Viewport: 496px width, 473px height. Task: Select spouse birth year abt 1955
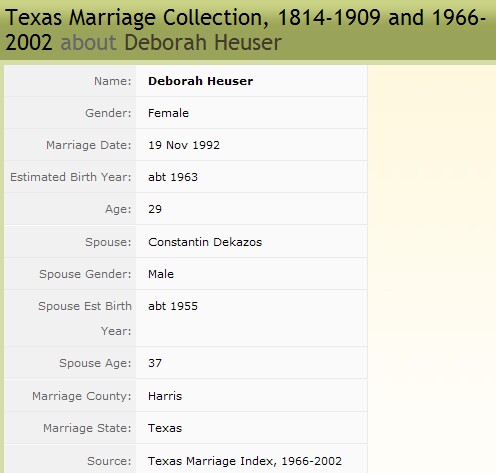tap(173, 306)
